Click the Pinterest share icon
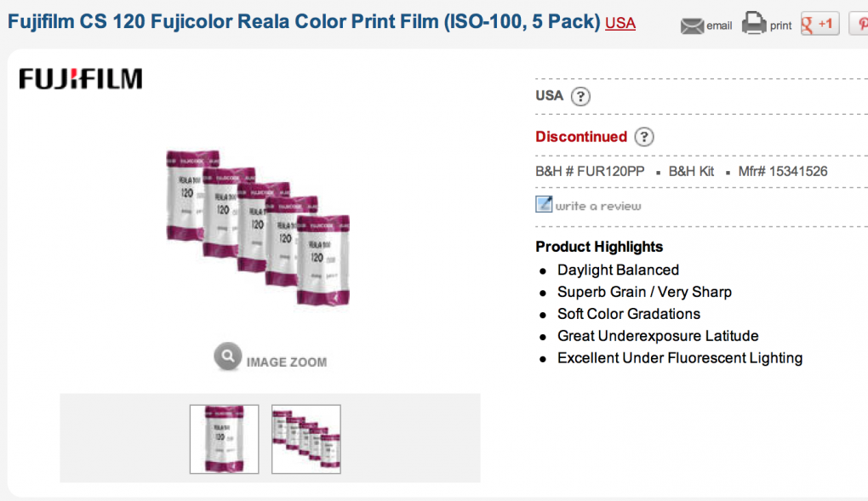868x501 pixels. (859, 24)
